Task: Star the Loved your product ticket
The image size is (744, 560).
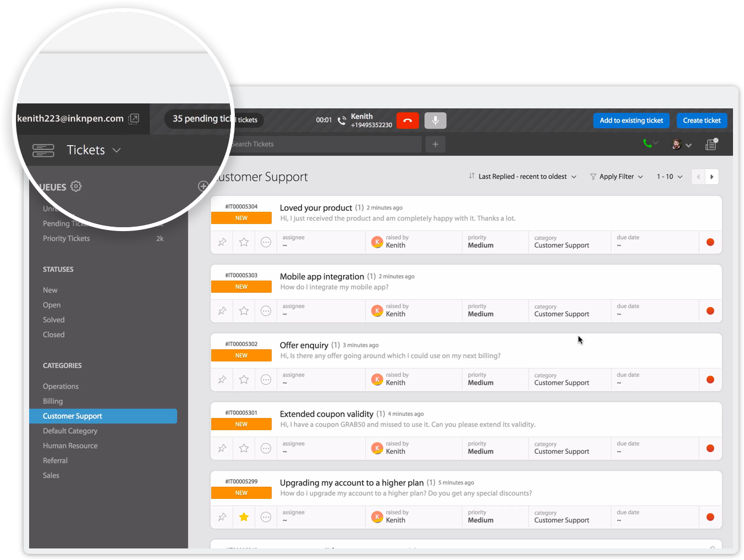Action: [x=244, y=242]
